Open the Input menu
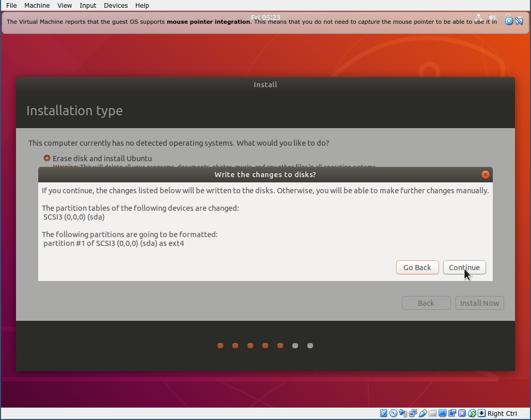Screen dimensions: 531x420 coord(88,5)
